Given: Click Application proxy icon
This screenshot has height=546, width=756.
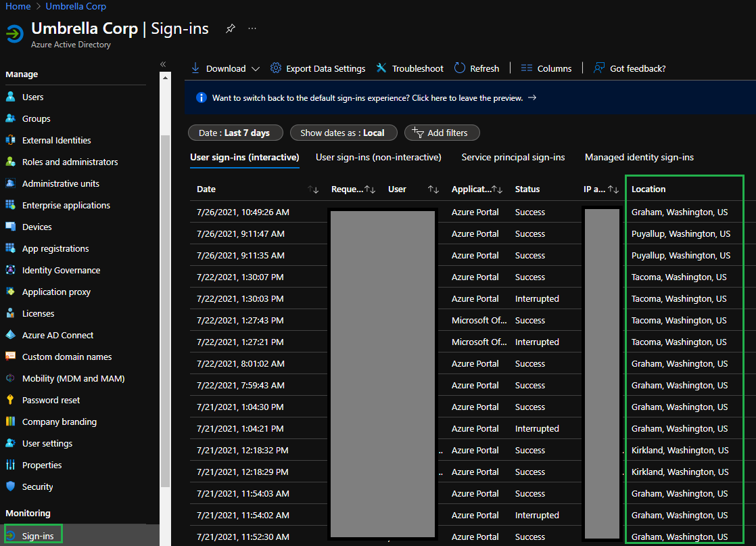Looking at the screenshot, I should (11, 292).
